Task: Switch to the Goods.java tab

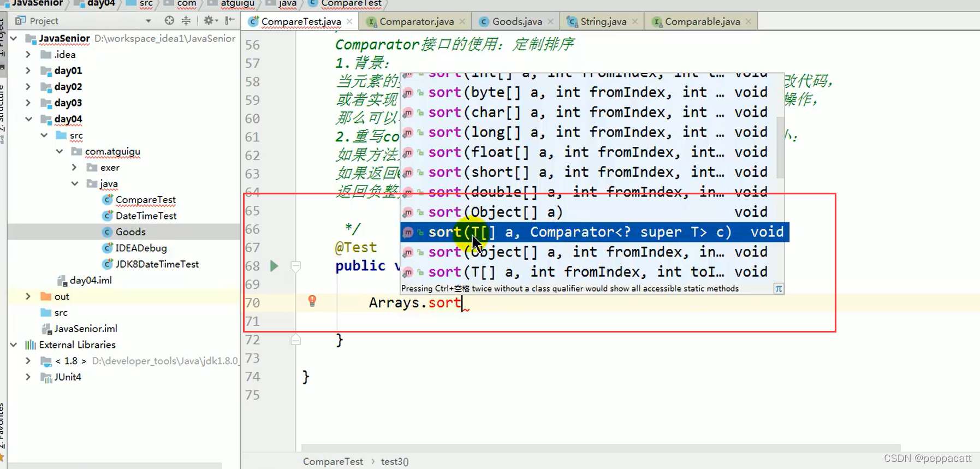Action: (517, 21)
